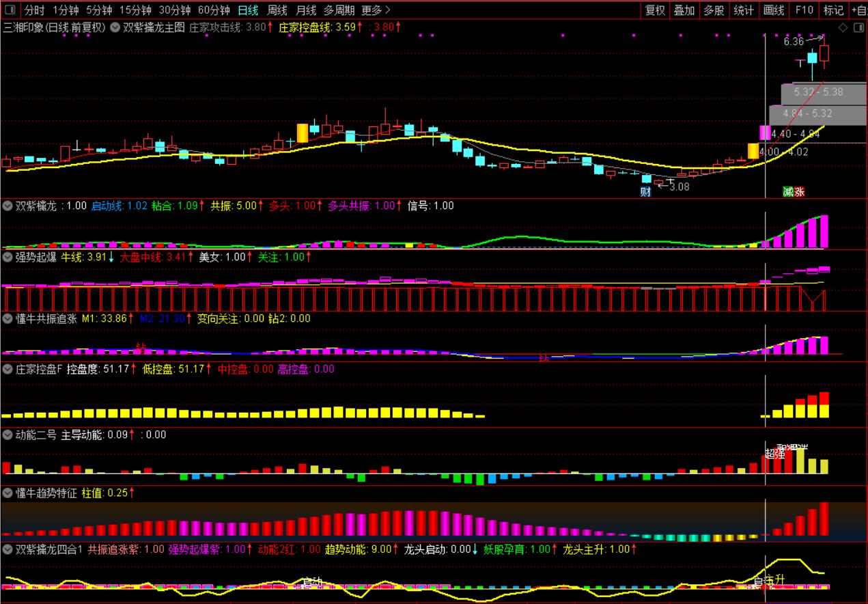Click the 3.08 low price label

[679, 186]
